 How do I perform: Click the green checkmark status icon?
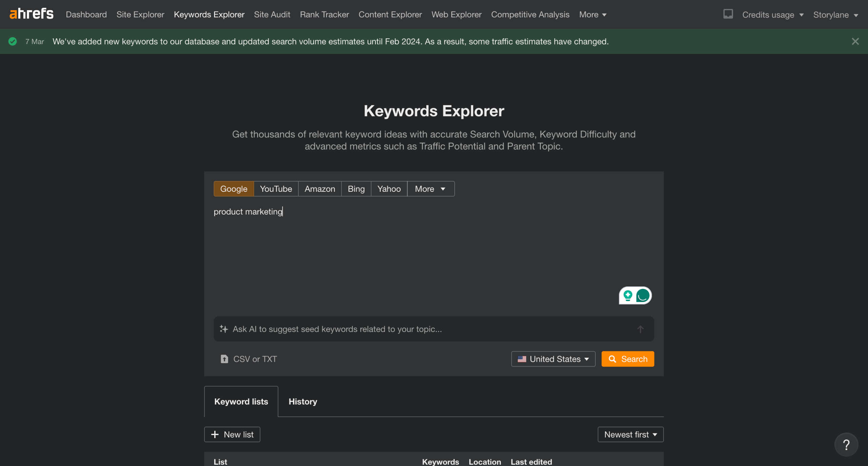(x=13, y=41)
